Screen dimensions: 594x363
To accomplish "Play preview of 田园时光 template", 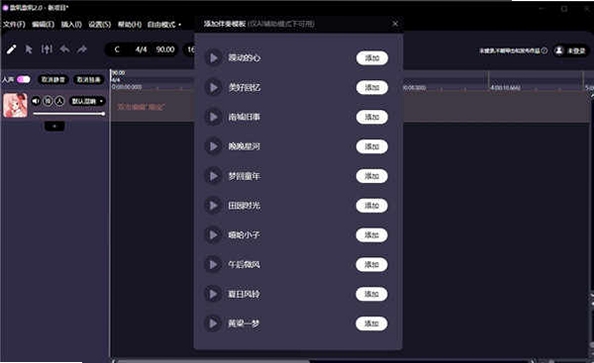I will [213, 205].
